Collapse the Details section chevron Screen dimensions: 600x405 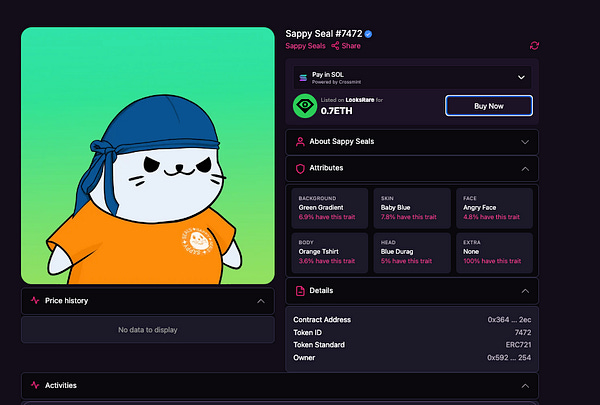click(525, 291)
